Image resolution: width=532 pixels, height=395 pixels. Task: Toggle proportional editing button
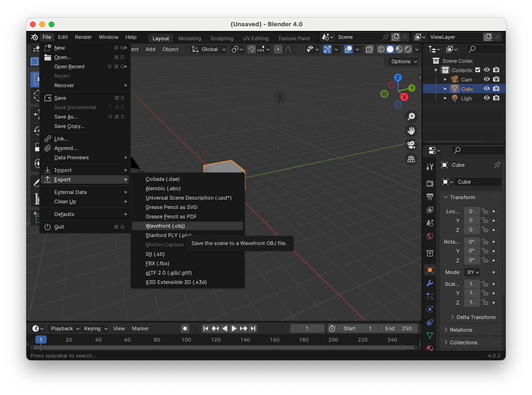[278, 49]
